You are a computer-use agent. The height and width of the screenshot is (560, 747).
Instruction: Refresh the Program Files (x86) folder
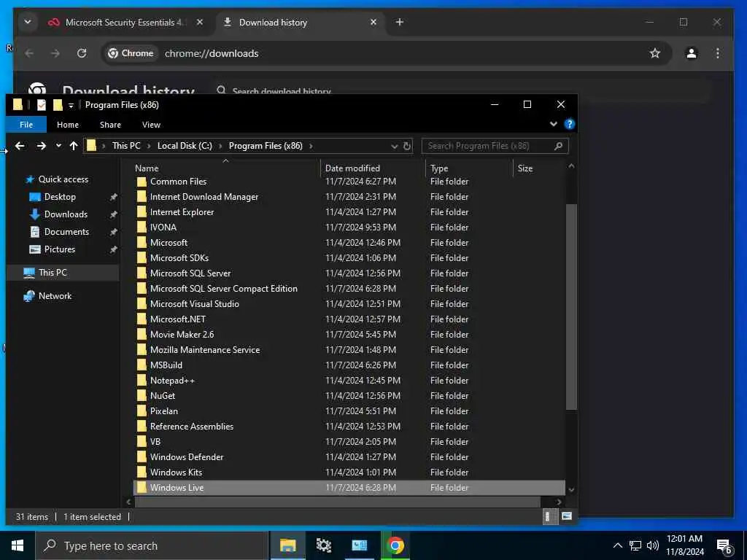[407, 146]
